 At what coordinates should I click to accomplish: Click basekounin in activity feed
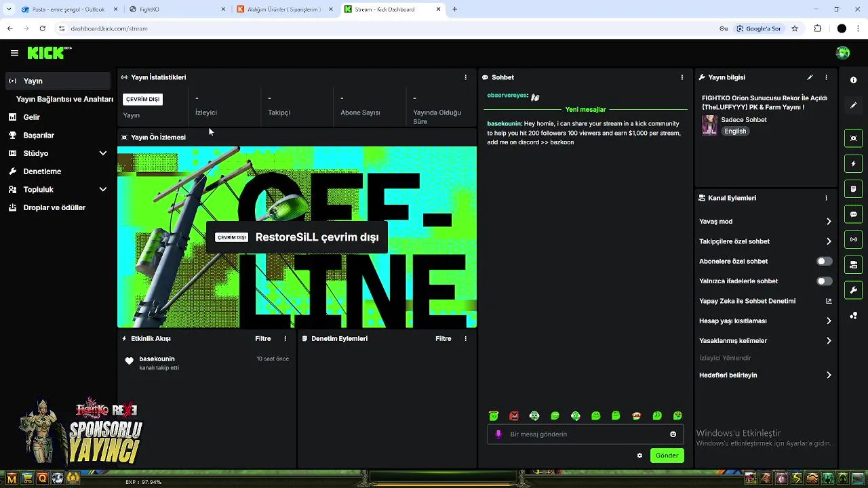tap(157, 359)
